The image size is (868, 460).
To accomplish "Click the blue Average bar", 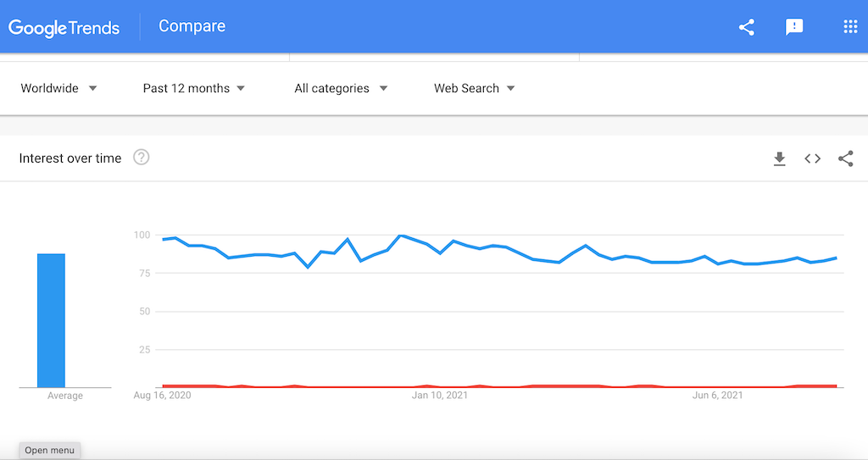I will tap(51, 320).
